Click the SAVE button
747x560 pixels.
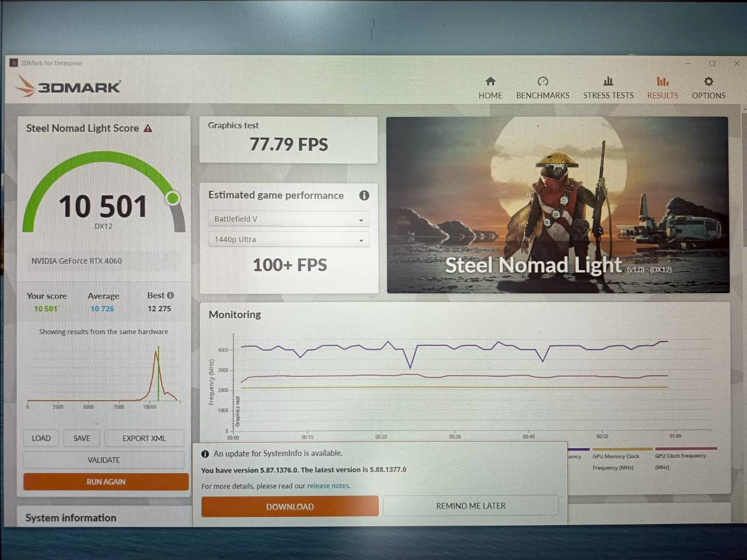pos(82,438)
